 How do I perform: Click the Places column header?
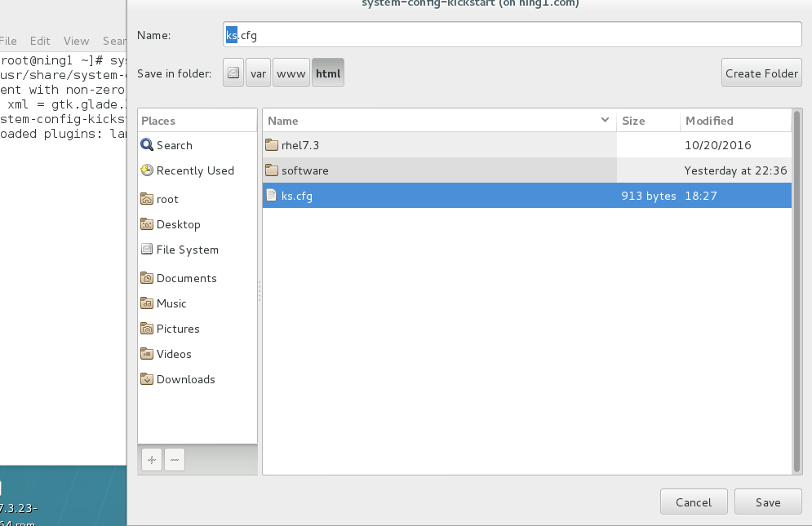[x=197, y=121]
